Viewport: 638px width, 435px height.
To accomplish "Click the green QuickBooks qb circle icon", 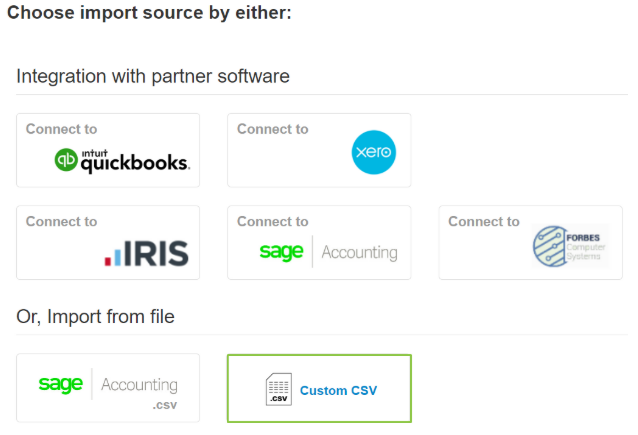I will point(67,160).
